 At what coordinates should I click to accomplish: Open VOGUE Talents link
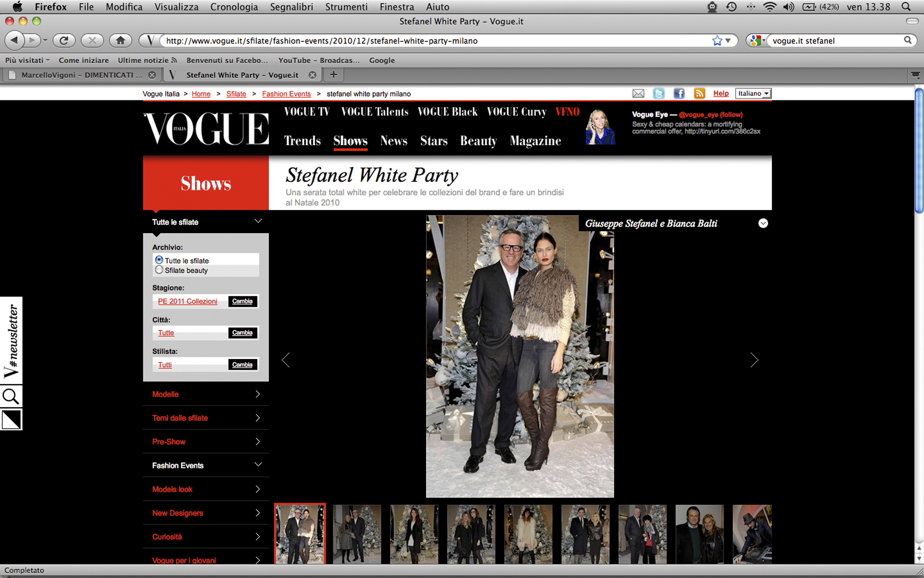tap(375, 112)
